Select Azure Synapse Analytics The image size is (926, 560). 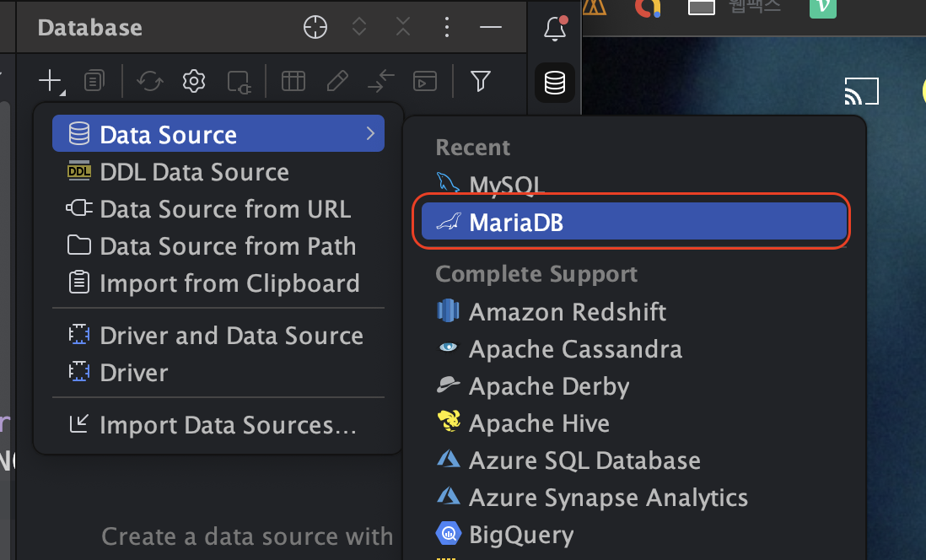[634, 498]
